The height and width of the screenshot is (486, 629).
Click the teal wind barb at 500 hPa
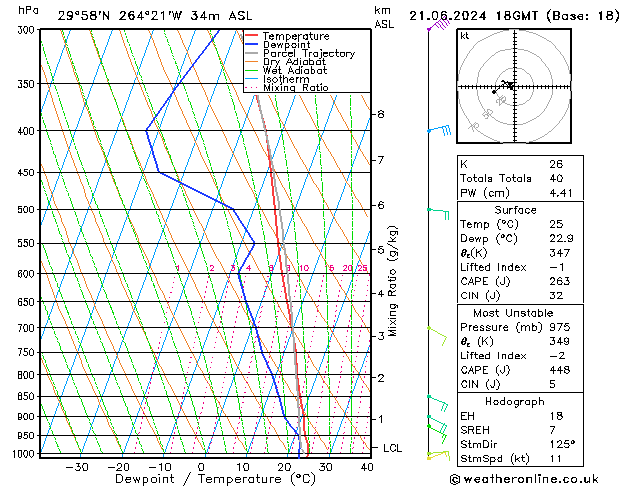[x=438, y=213]
